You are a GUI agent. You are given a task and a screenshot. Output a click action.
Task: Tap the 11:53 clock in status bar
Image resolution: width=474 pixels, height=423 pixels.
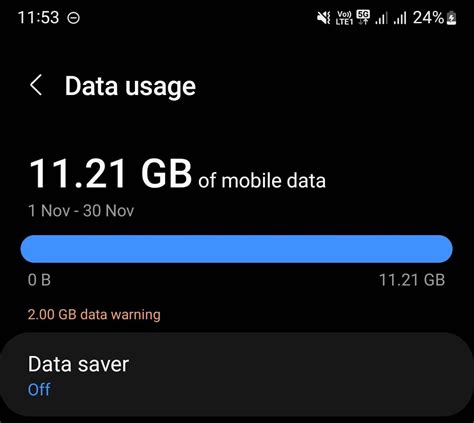point(38,17)
